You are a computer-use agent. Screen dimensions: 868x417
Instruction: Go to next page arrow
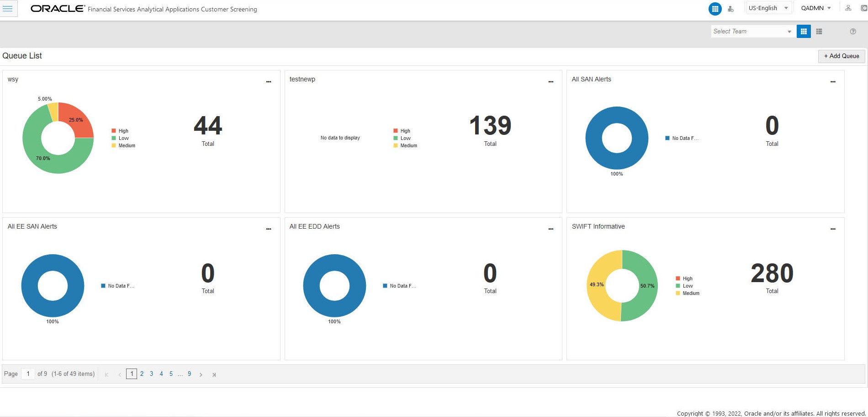pos(201,374)
